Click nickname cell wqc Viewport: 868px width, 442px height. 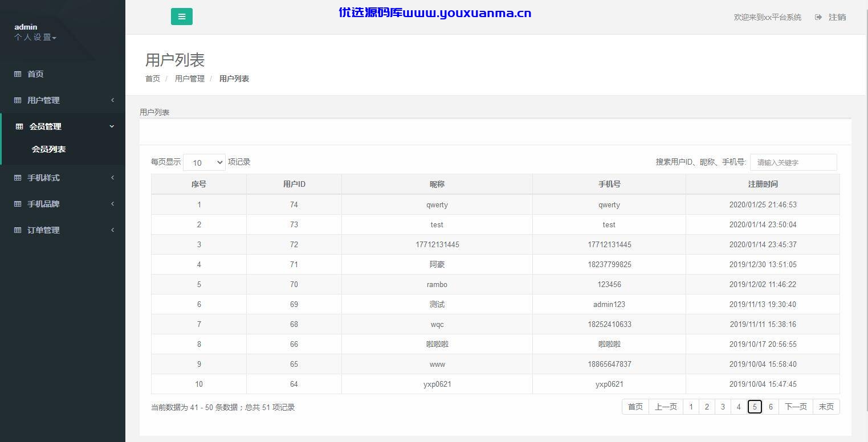pyautogui.click(x=437, y=324)
